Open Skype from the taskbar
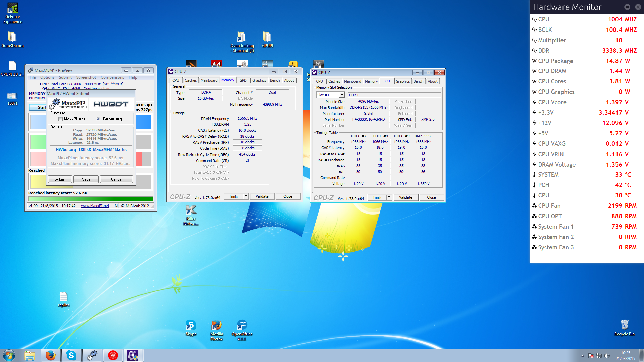Viewport: 644px width, 362px height. [x=71, y=355]
